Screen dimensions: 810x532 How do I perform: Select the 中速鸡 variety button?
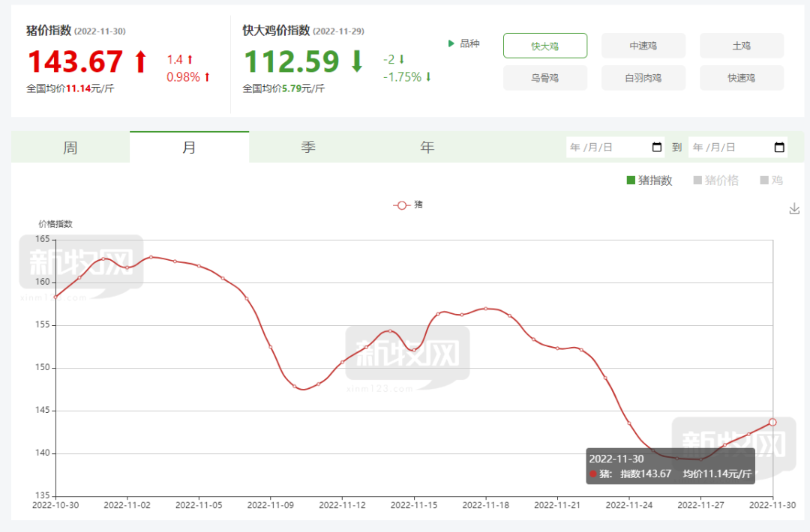click(643, 46)
